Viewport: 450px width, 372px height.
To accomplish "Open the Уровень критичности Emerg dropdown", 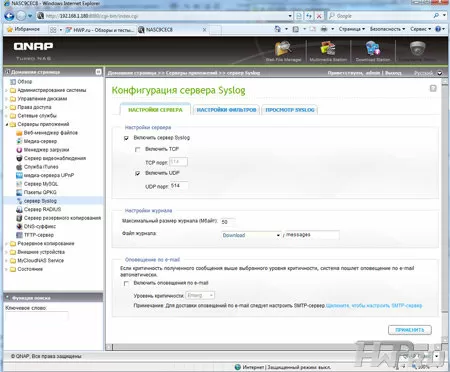I will click(200, 295).
